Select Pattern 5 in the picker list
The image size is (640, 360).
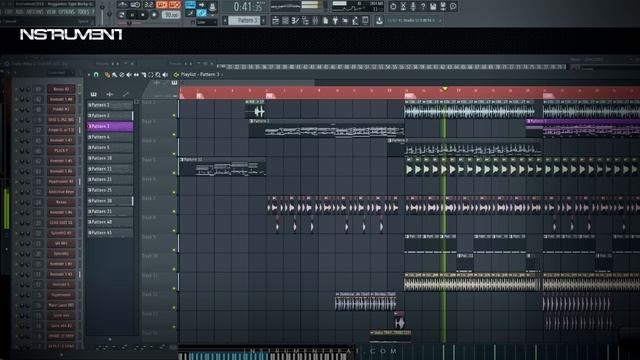click(x=110, y=148)
